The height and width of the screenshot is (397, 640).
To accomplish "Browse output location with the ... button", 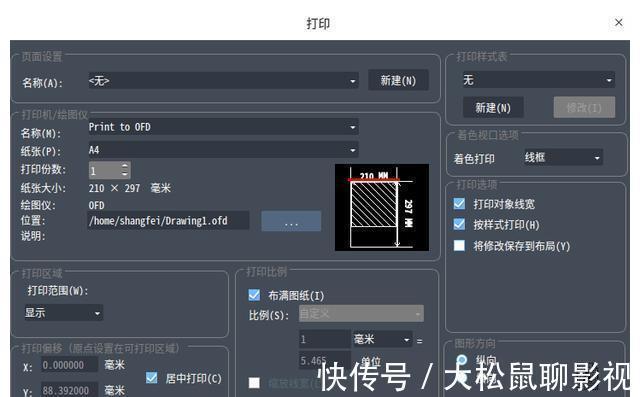I will tap(291, 221).
